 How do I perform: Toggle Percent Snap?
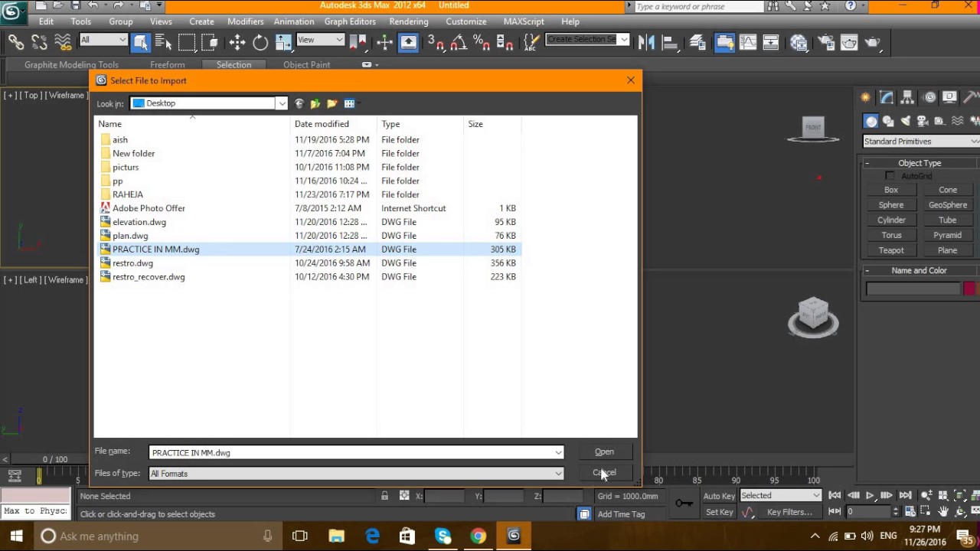click(482, 42)
